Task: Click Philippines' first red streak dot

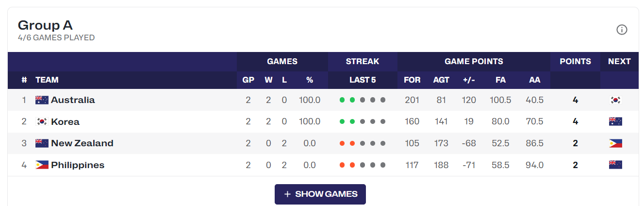Action: [342, 165]
